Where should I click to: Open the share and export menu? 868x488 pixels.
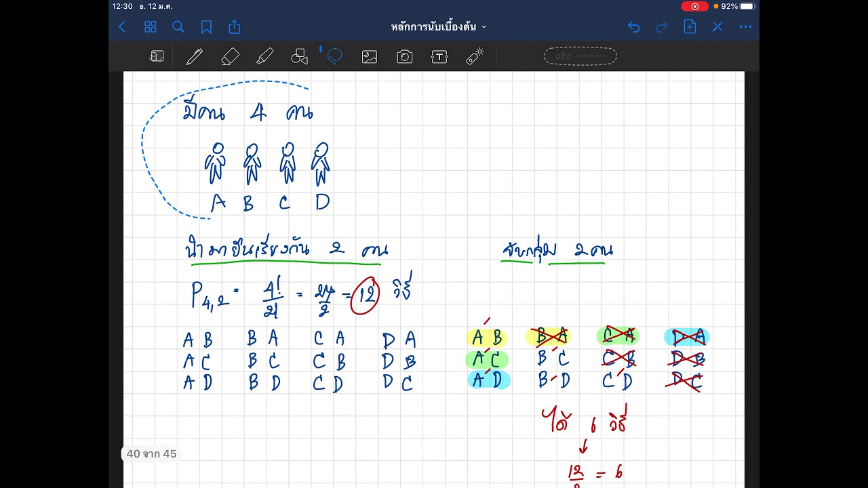point(235,26)
